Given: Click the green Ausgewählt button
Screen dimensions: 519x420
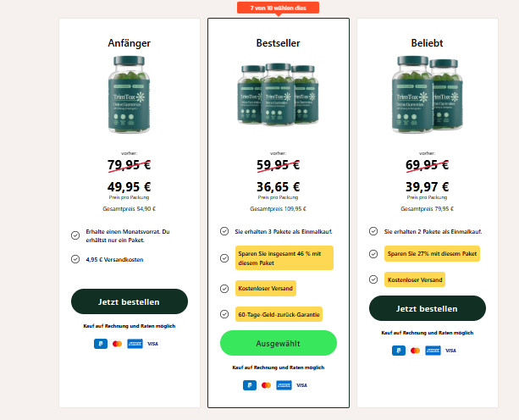Looking at the screenshot, I should coord(279,343).
